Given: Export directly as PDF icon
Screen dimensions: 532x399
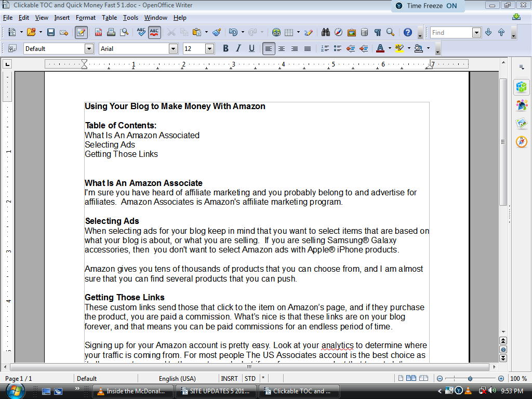Looking at the screenshot, I should coord(98,32).
